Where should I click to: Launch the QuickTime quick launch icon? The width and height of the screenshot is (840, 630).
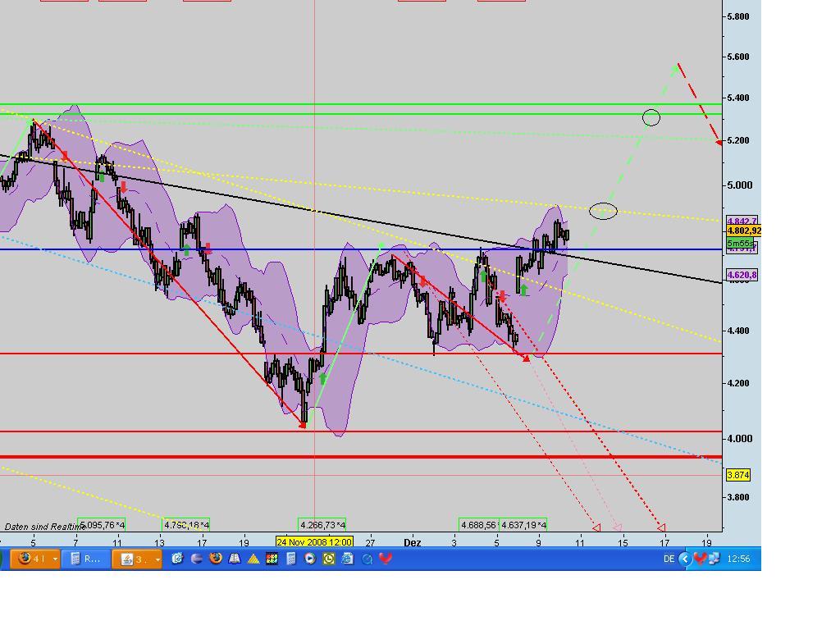(x=367, y=559)
